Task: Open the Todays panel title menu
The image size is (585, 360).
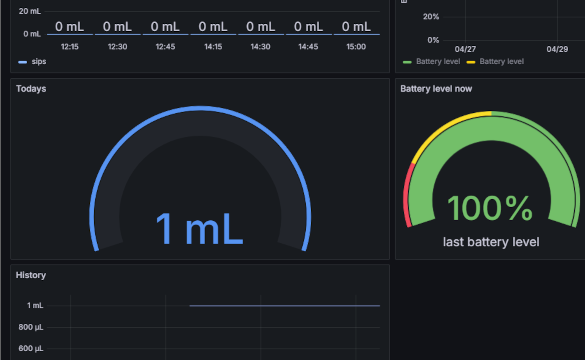Action: click(31, 89)
